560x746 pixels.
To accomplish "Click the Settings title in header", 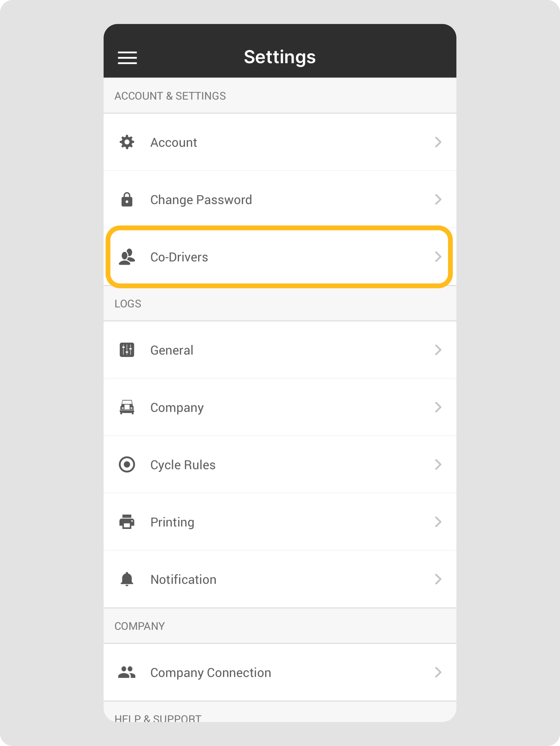I will tap(280, 57).
